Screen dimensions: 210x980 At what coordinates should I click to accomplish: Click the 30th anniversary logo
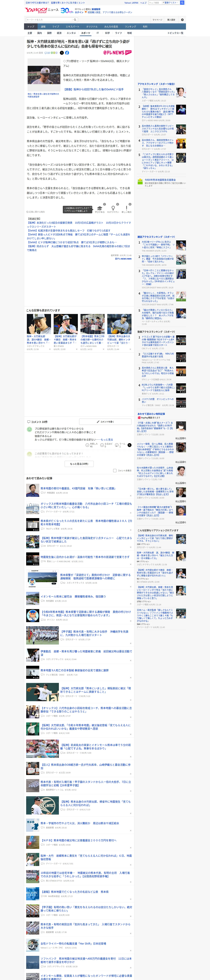point(67,11)
